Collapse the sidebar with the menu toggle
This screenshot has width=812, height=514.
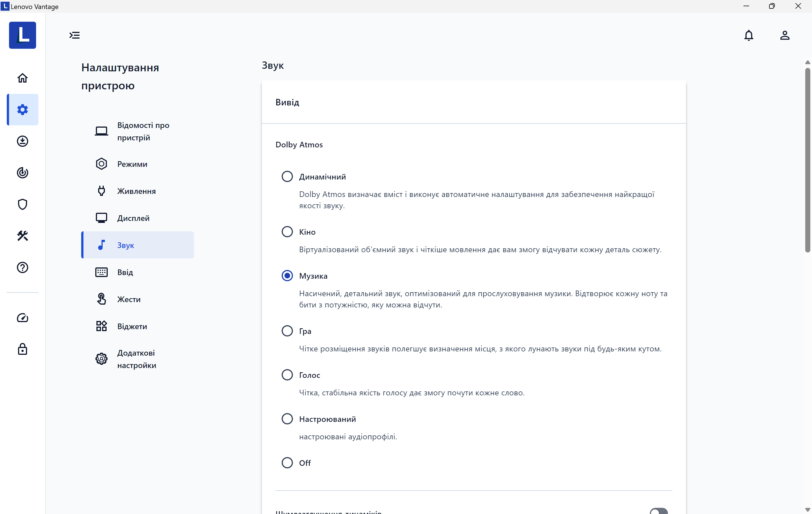[74, 36]
